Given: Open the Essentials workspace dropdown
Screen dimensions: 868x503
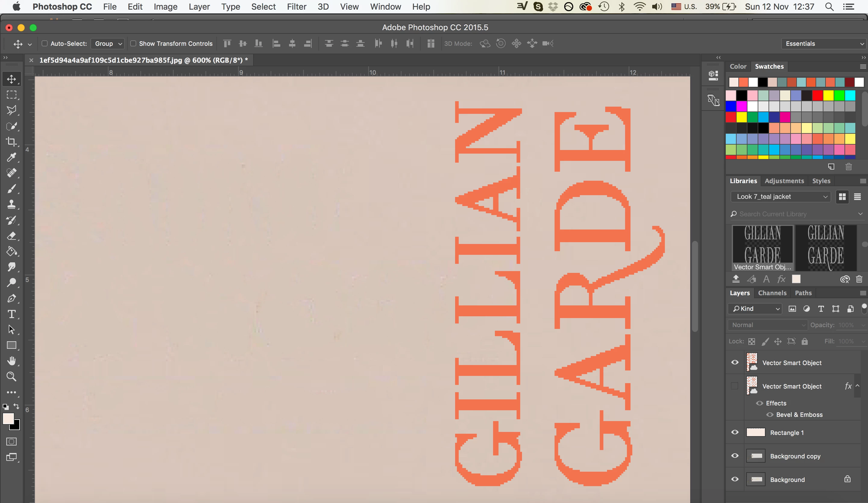Looking at the screenshot, I should pyautogui.click(x=823, y=44).
